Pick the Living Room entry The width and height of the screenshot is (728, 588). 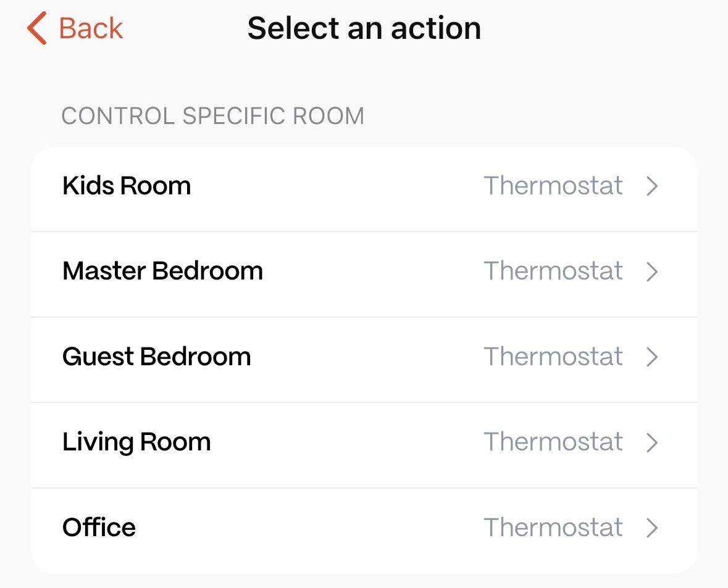[x=136, y=442]
